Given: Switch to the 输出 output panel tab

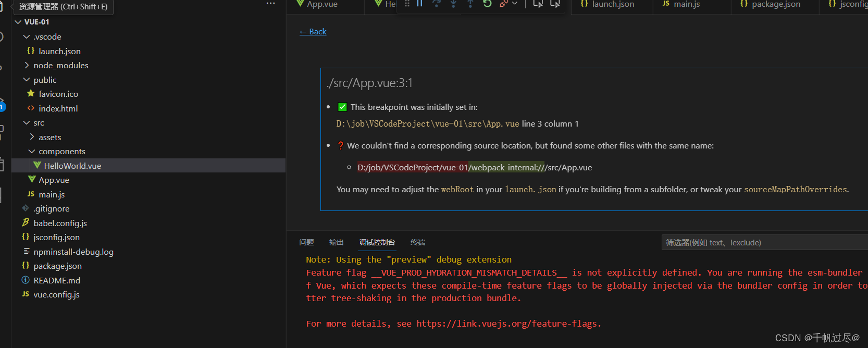Looking at the screenshot, I should [x=336, y=243].
